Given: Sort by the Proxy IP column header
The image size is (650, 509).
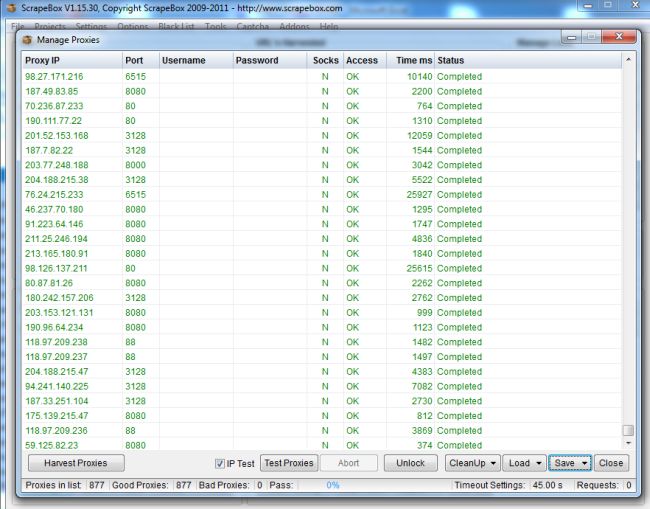Looking at the screenshot, I should coord(72,61).
